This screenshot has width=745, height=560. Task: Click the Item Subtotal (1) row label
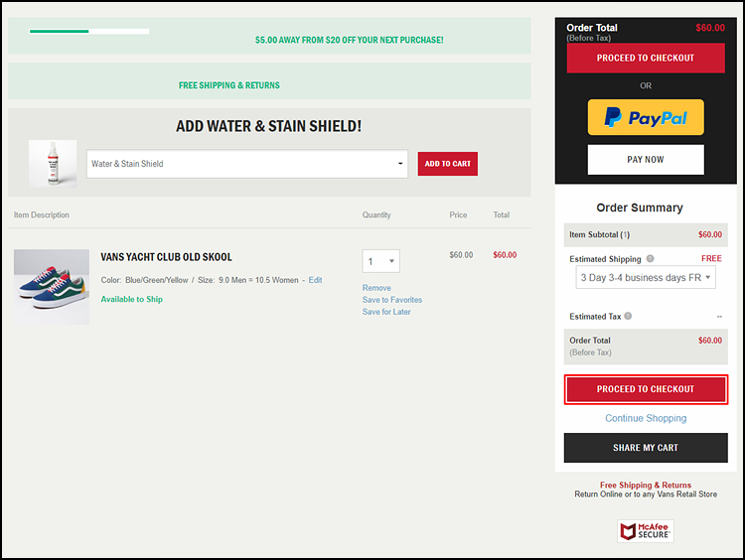(599, 234)
